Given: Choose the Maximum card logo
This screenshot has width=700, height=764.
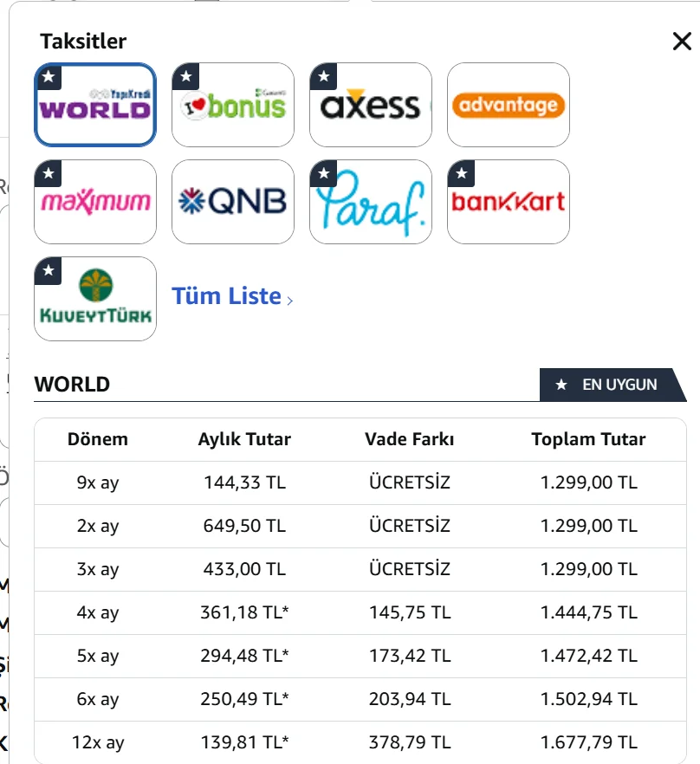Looking at the screenshot, I should (95, 202).
